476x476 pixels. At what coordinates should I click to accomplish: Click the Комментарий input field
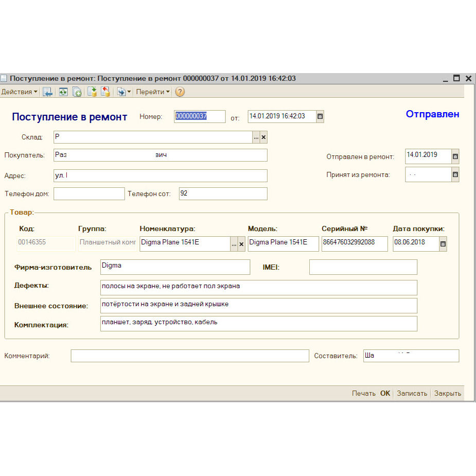[x=190, y=356]
